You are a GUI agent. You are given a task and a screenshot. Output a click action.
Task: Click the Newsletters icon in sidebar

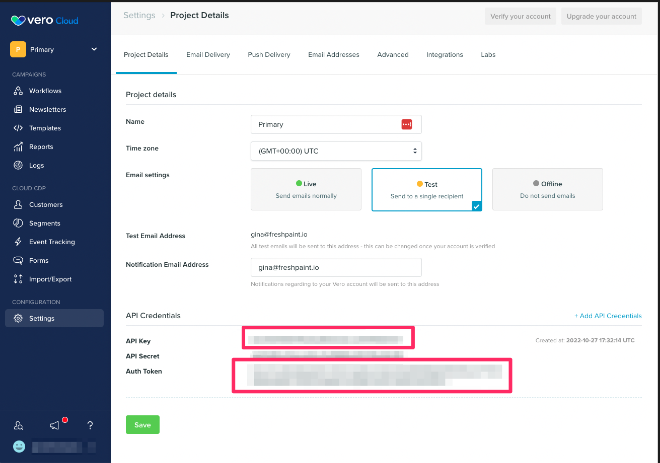18,110
